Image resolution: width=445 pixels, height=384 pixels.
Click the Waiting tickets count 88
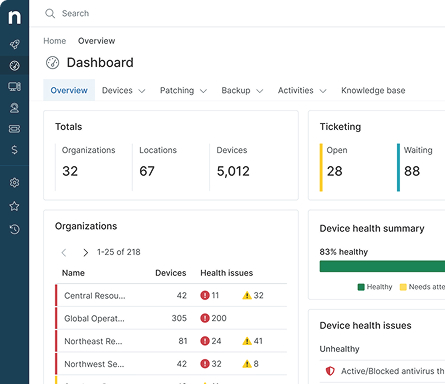412,171
